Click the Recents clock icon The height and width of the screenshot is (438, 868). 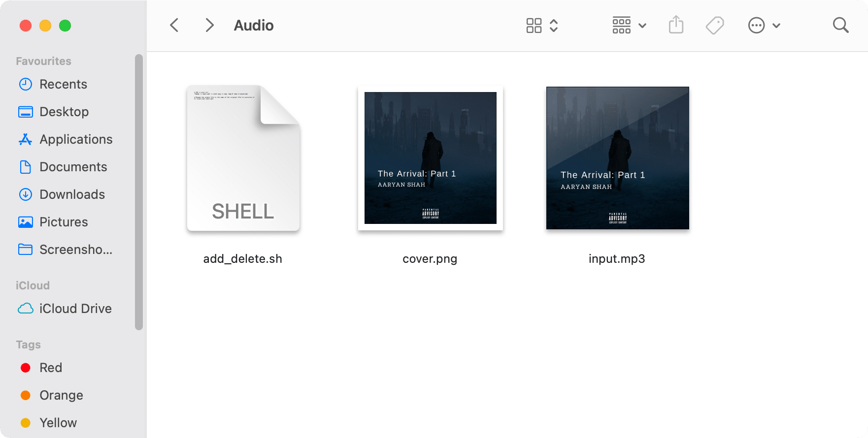click(26, 84)
